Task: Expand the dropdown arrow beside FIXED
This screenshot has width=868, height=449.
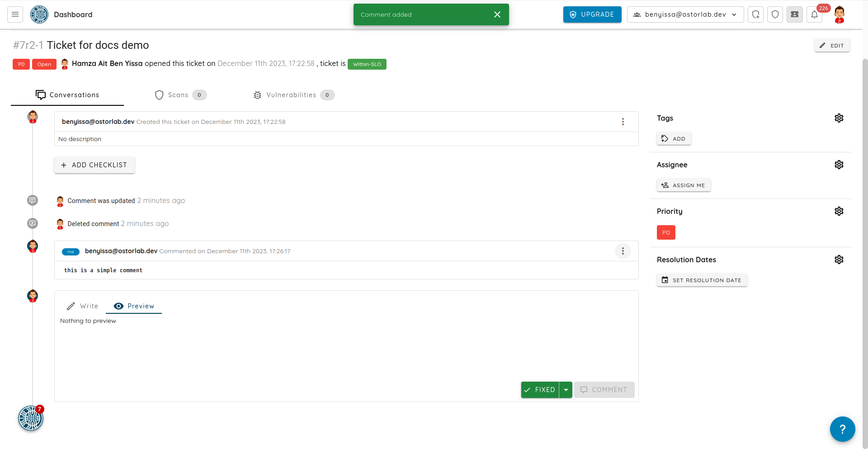Action: tap(566, 390)
